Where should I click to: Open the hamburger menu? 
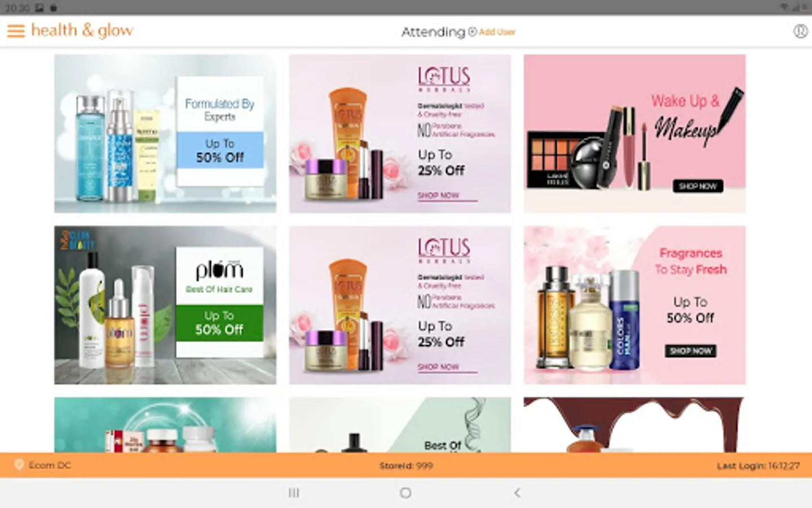pyautogui.click(x=16, y=31)
